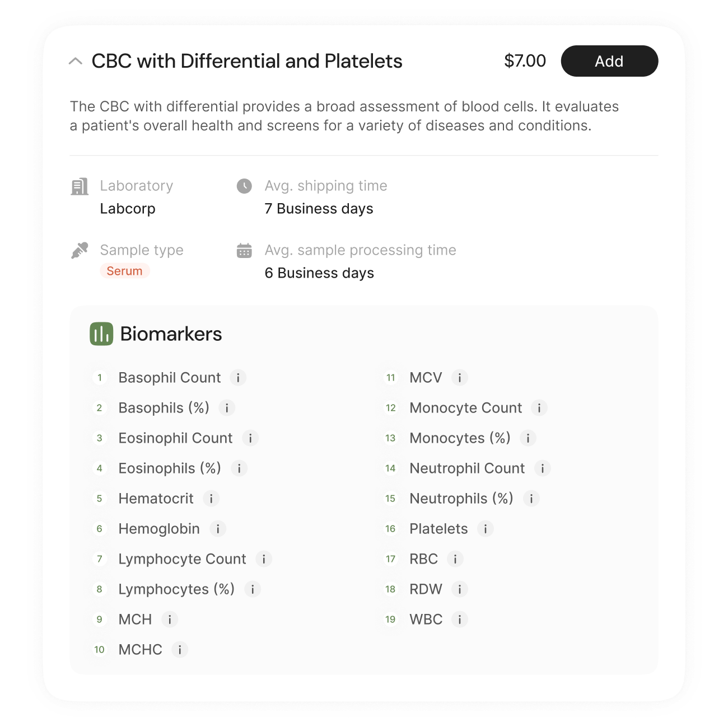The image size is (728, 727).
Task: Open Neutrophils (%) info icon
Action: click(x=531, y=499)
